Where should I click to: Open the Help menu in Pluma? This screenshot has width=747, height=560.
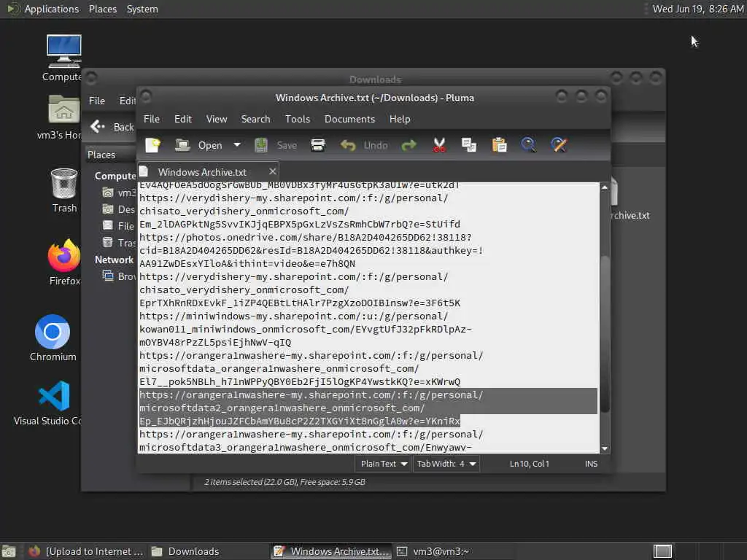point(399,119)
